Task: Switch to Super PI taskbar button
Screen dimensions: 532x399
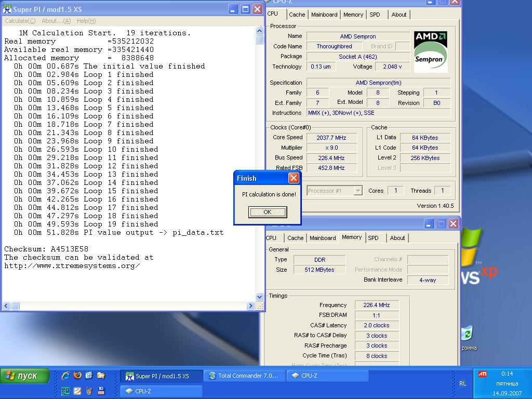Action: [162, 376]
